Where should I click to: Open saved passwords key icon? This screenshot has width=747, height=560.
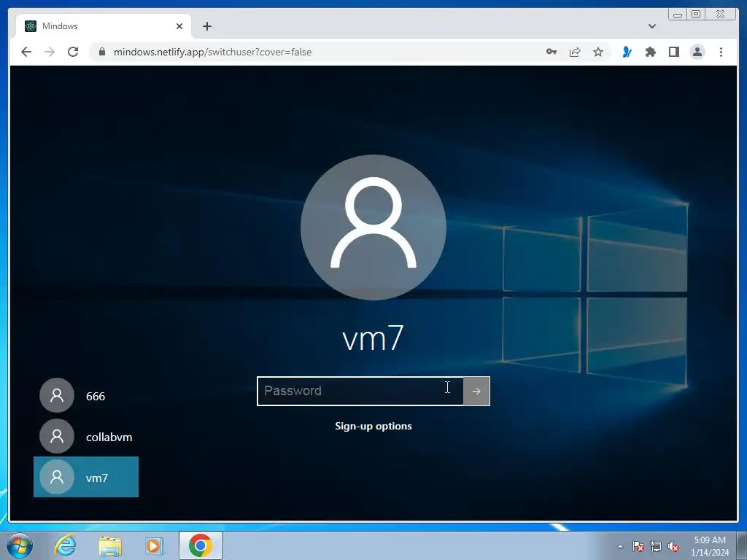pyautogui.click(x=551, y=52)
